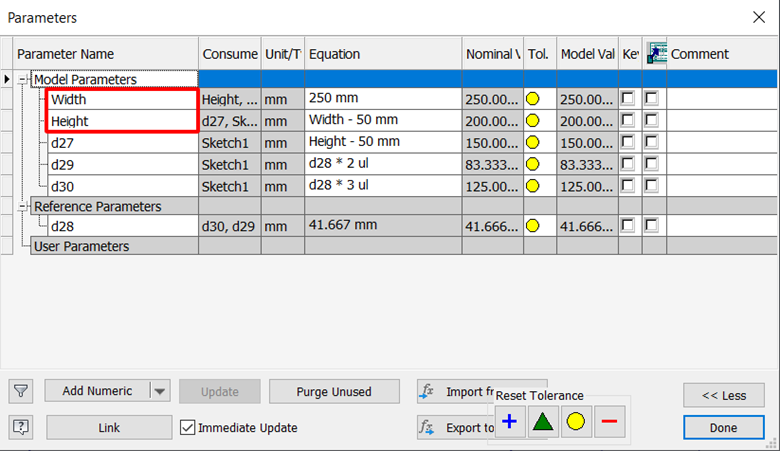Toggle Immediate Update checkbox
The image size is (780, 451).
[x=188, y=427]
